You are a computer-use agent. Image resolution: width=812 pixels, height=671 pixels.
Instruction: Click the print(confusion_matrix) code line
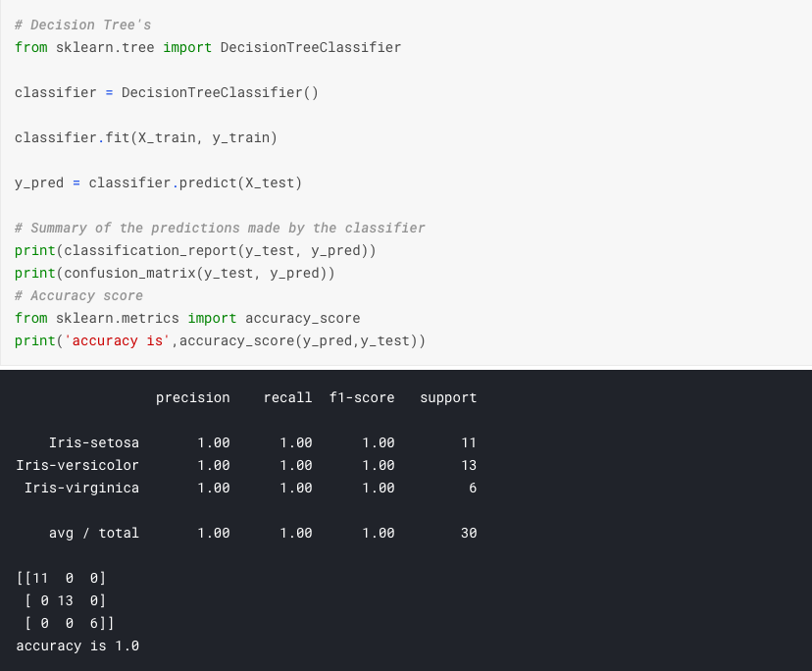point(175,273)
